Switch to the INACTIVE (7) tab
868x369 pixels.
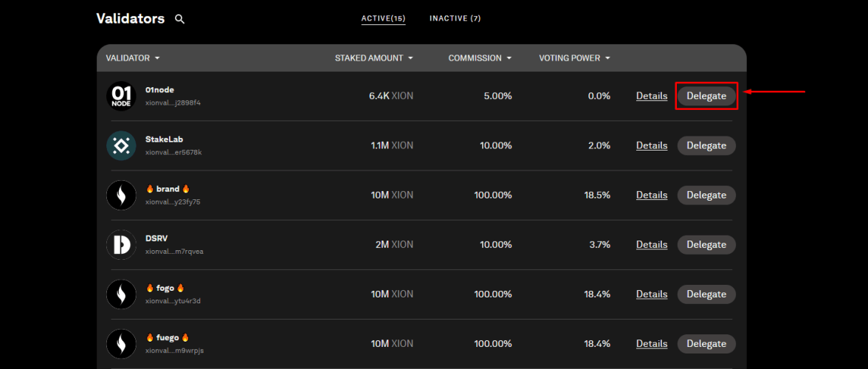pyautogui.click(x=455, y=18)
